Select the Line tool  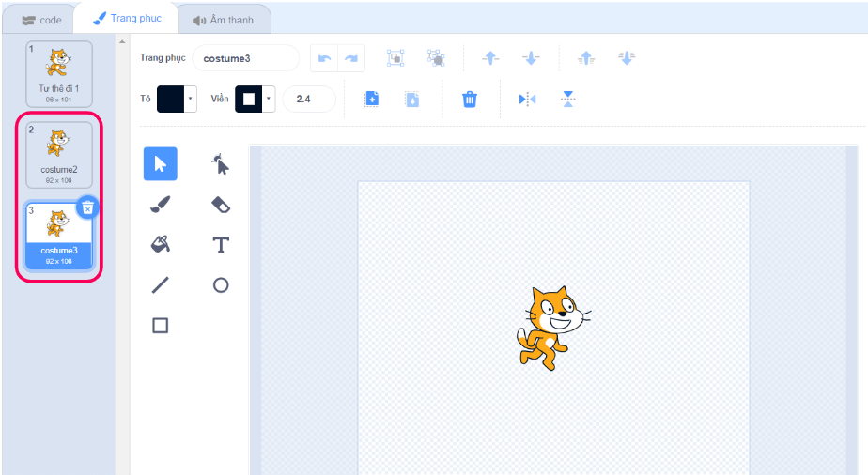point(161,284)
